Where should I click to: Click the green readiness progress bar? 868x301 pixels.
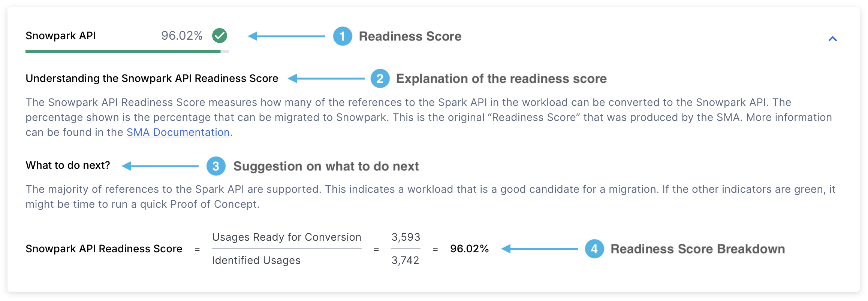[x=124, y=51]
